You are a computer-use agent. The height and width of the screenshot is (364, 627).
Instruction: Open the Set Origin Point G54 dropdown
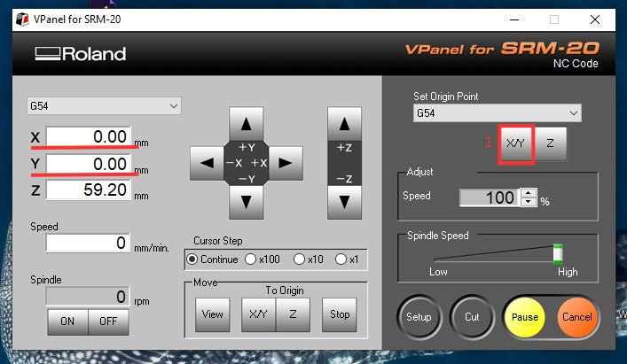pos(497,113)
